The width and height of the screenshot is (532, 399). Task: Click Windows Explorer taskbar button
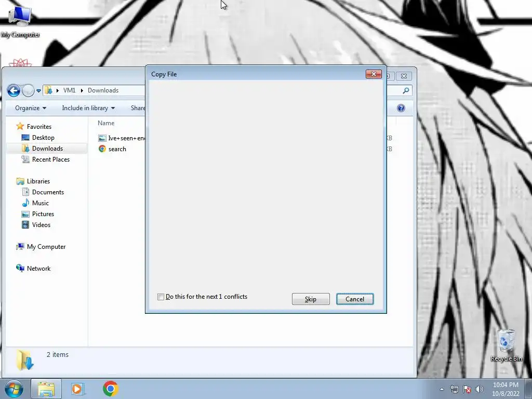point(46,389)
